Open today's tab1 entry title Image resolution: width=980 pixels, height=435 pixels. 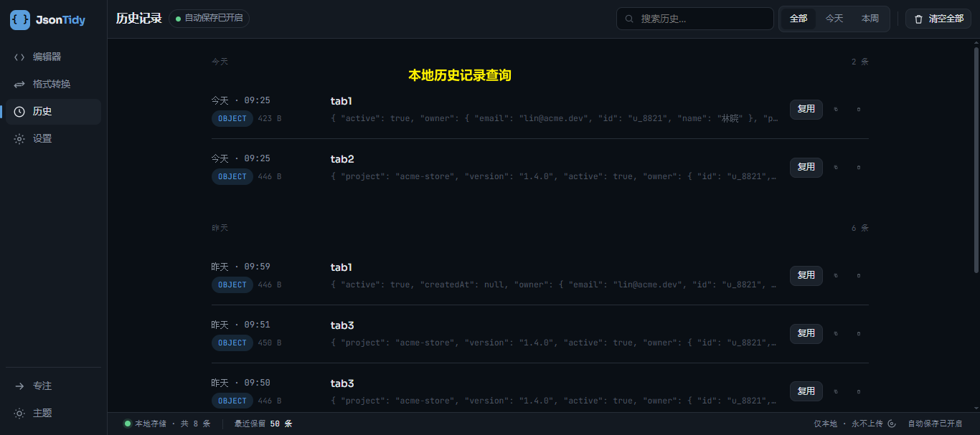(341, 101)
